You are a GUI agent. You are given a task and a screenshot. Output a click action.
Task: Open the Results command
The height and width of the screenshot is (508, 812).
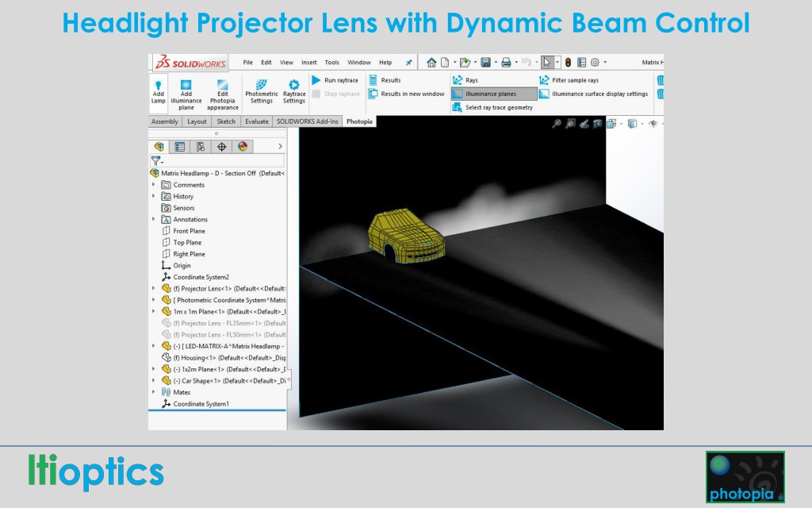tap(385, 80)
